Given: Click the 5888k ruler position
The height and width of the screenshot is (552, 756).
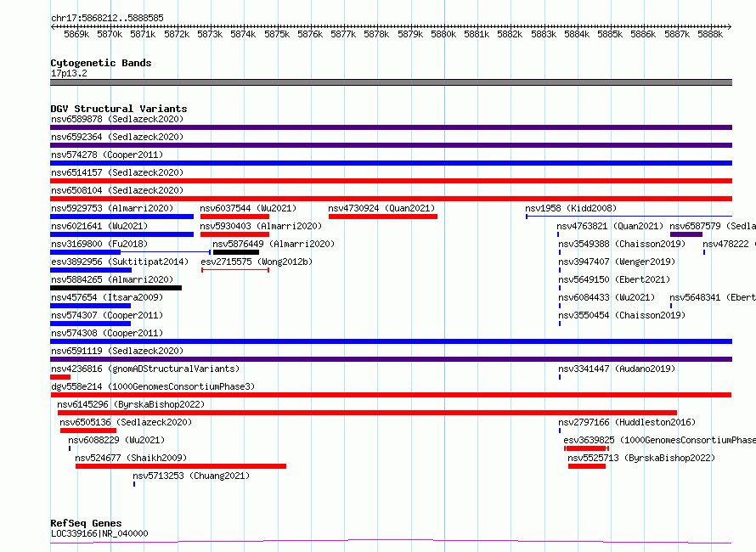Looking at the screenshot, I should click(x=710, y=34).
